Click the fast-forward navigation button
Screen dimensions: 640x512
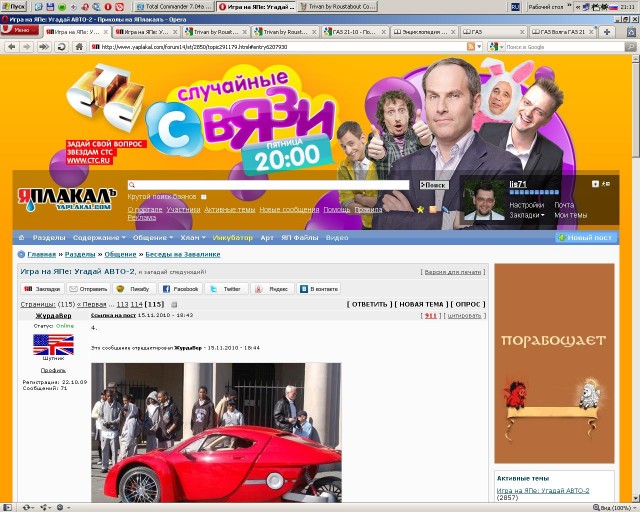tap(43, 47)
